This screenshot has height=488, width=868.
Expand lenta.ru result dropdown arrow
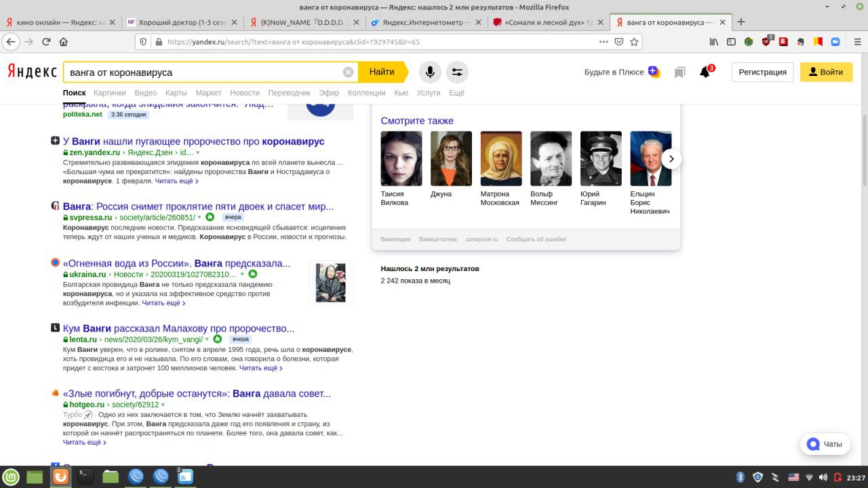tap(207, 340)
